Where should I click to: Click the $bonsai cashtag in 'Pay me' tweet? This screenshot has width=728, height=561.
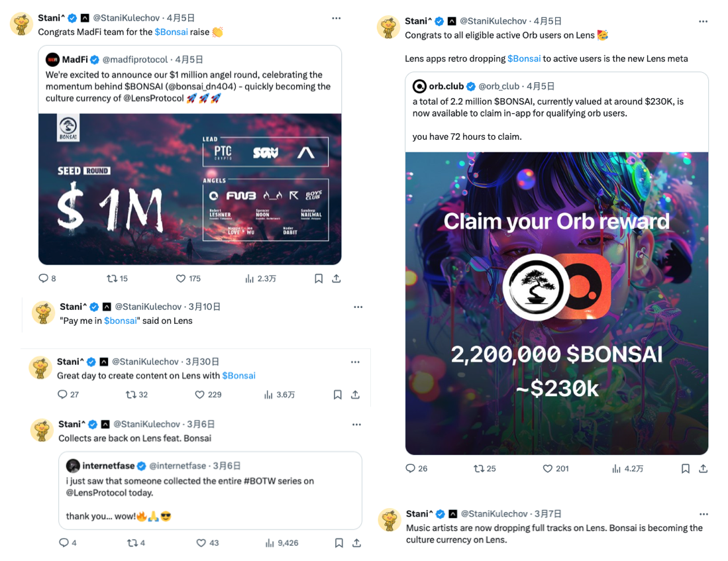pos(121,321)
